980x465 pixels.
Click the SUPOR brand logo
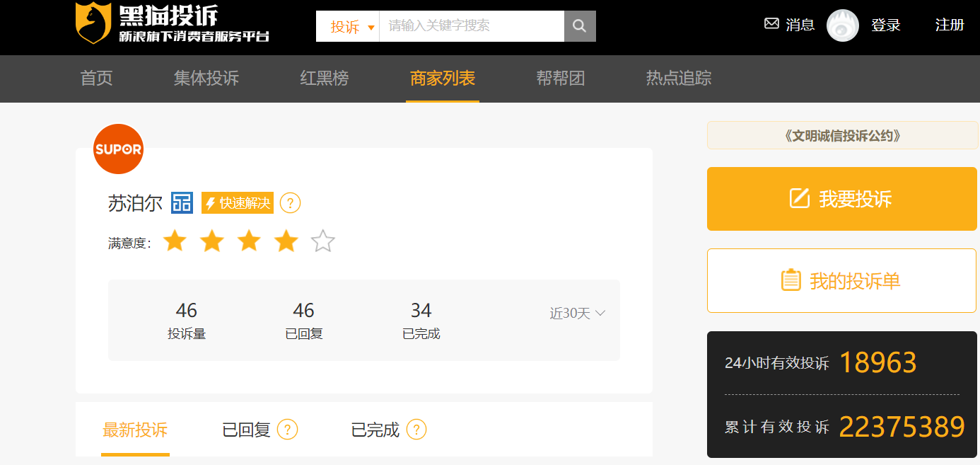click(x=119, y=149)
